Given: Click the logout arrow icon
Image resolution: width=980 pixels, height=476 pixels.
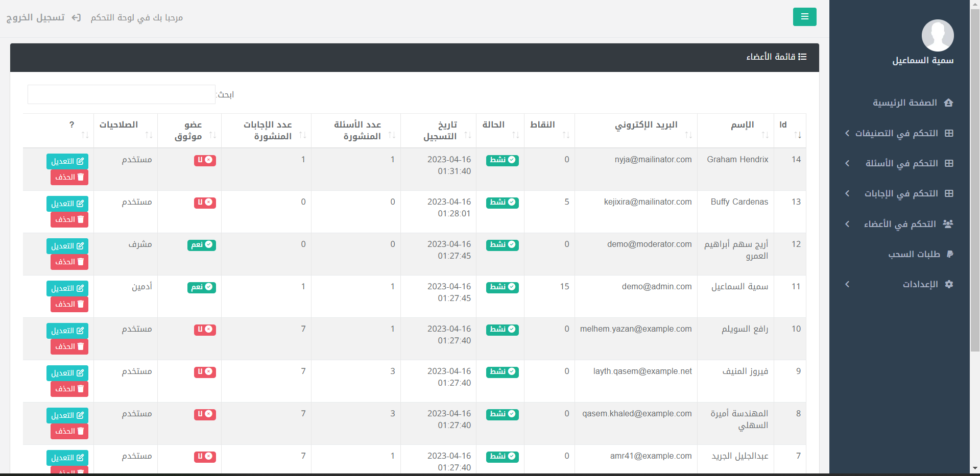Looking at the screenshot, I should tap(76, 17).
